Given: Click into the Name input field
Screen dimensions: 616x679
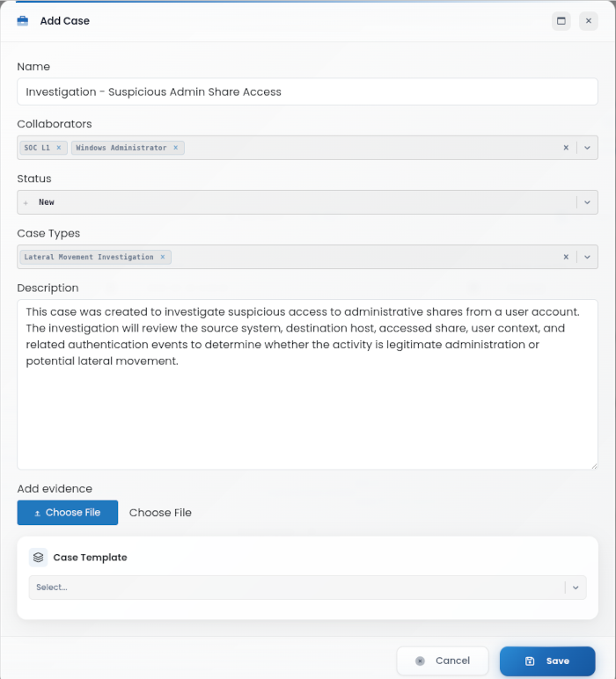Looking at the screenshot, I should point(308,91).
